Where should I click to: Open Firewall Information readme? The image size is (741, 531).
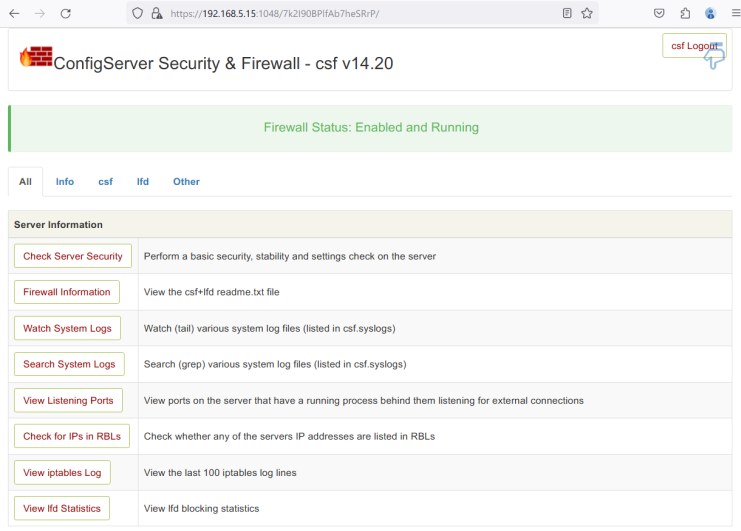click(x=67, y=292)
